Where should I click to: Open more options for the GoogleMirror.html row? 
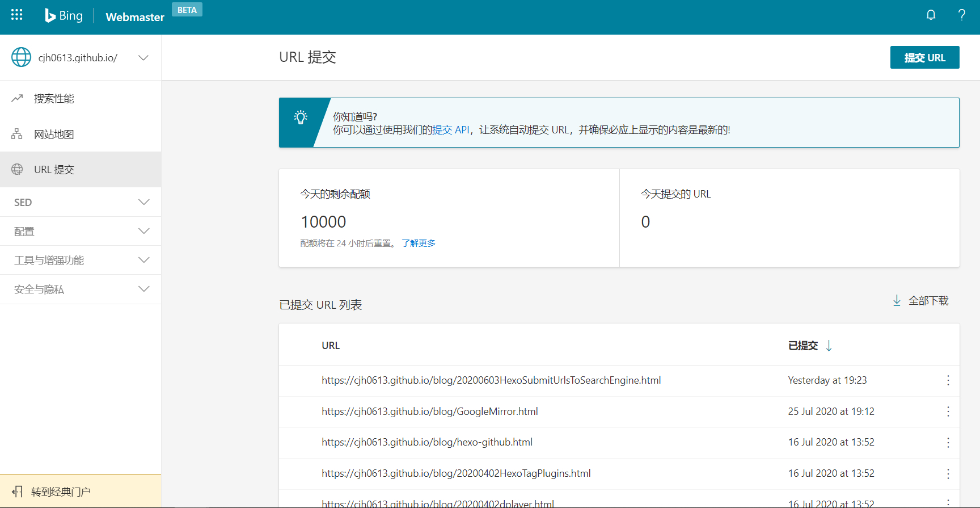(948, 412)
